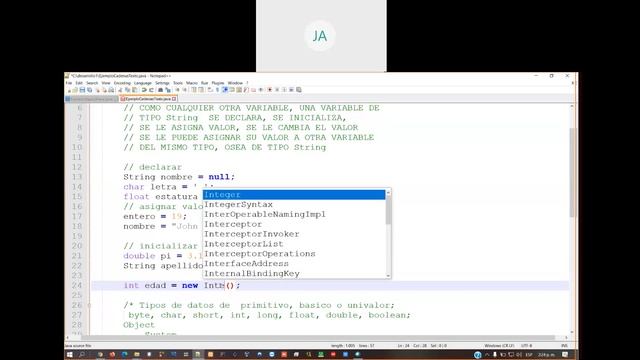This screenshot has height=360, width=640.
Task: Toggle the highlighted indent guide button
Action: pyautogui.click(x=225, y=90)
